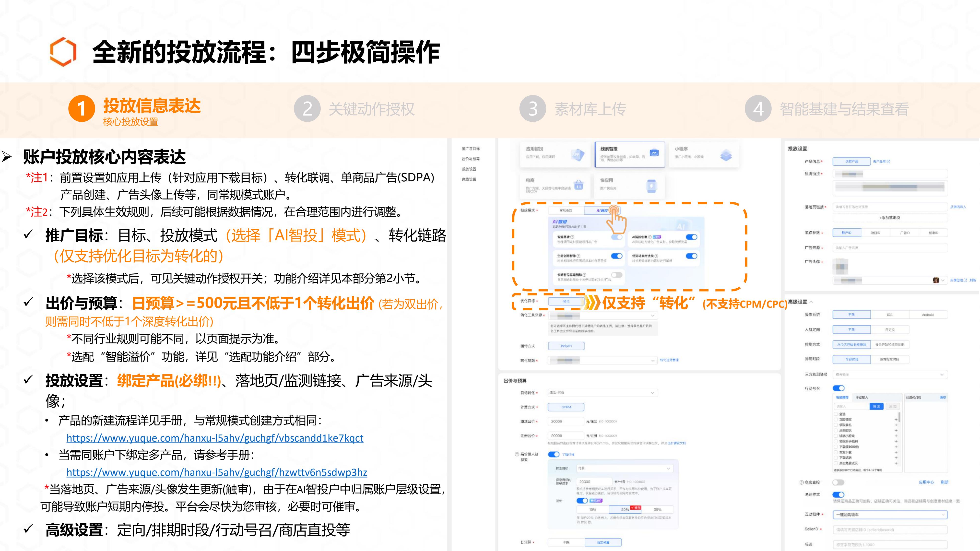Screen dimensions: 980x551
Task: Toggle the AI智能创意 switch
Action: tap(691, 237)
